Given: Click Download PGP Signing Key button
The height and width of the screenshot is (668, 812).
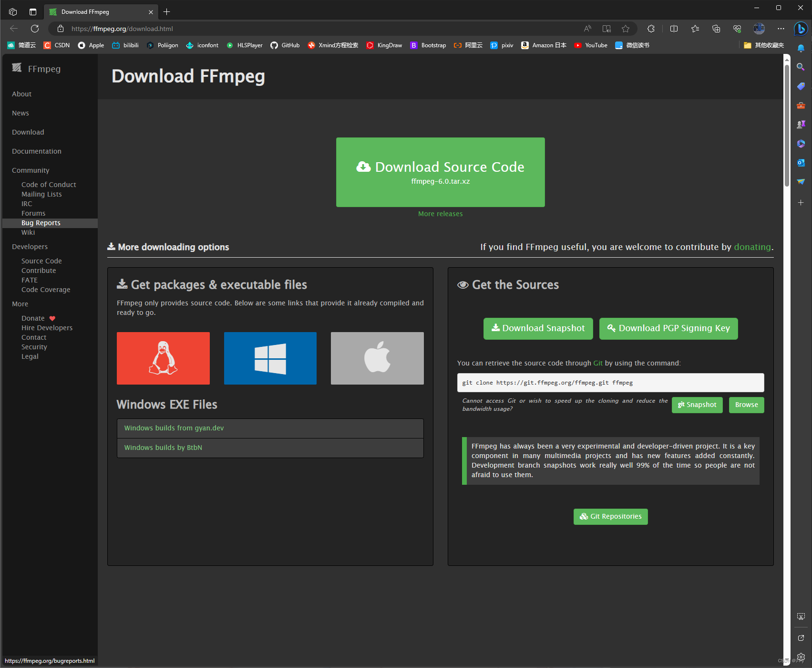Looking at the screenshot, I should (668, 329).
